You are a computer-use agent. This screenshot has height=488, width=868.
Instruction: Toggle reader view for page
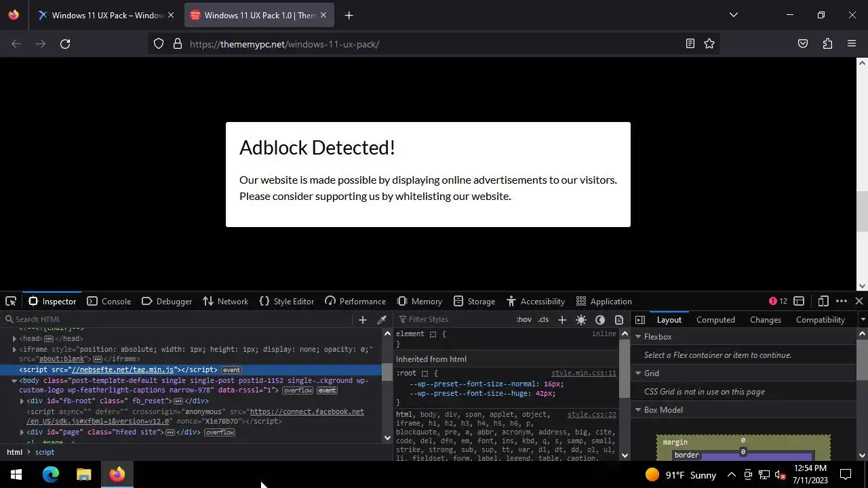click(690, 43)
